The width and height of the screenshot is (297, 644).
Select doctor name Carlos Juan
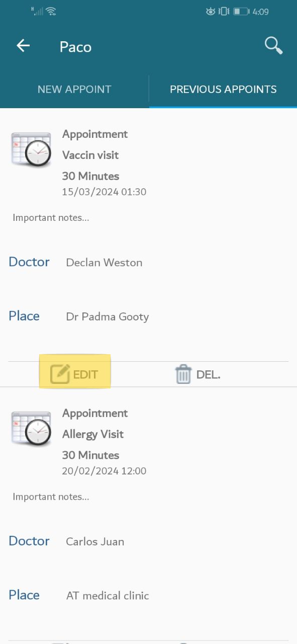tap(95, 542)
